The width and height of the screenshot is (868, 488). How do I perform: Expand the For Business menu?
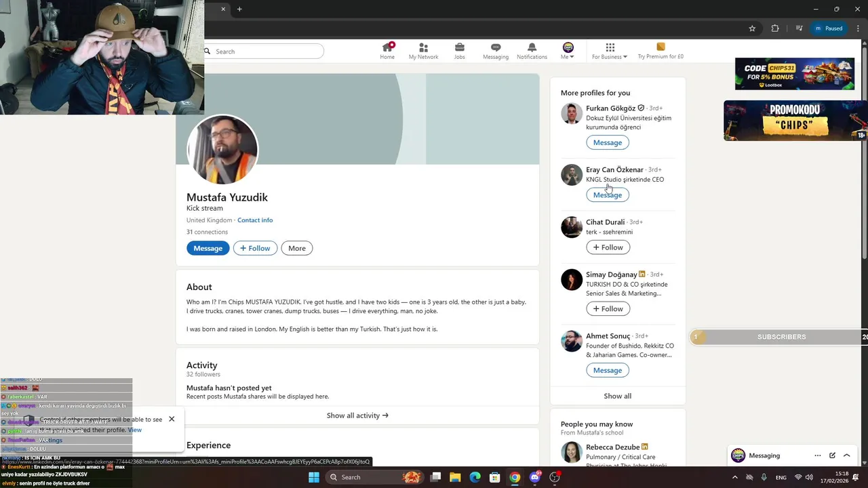pos(610,51)
